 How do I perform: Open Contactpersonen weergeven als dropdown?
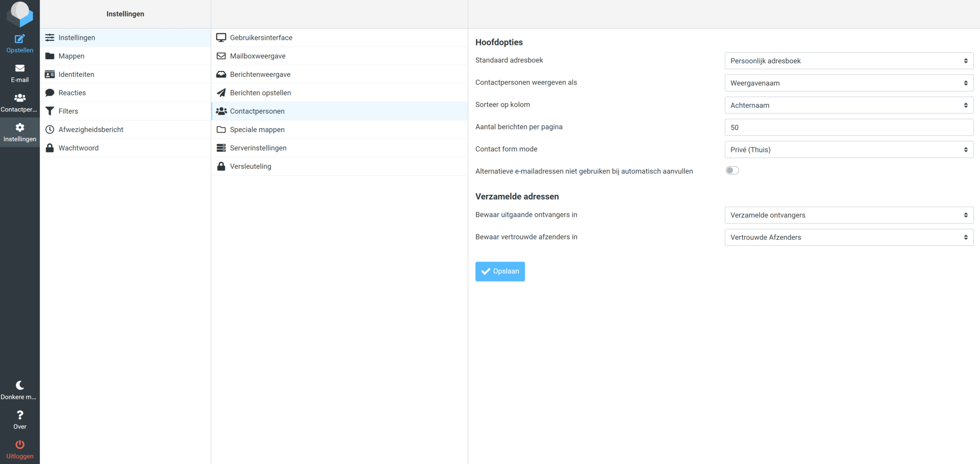coord(849,83)
